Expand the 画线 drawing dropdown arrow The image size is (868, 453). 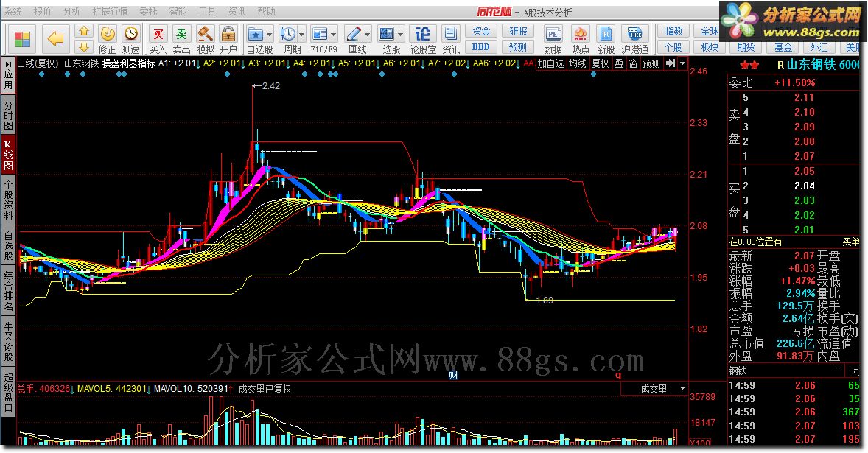tap(368, 35)
